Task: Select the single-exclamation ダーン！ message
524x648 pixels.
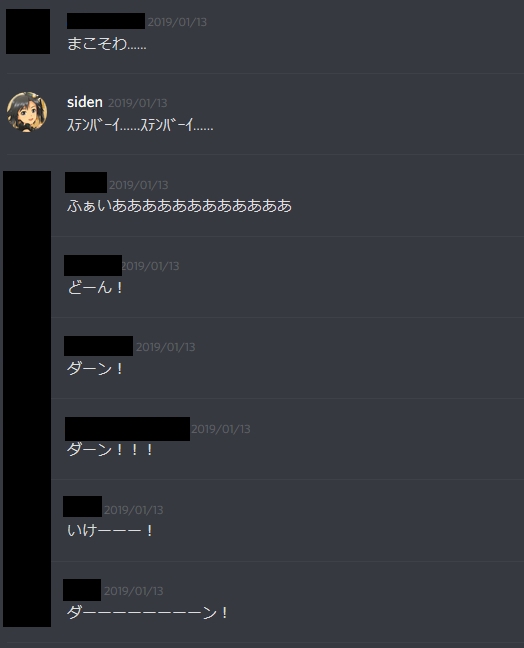Action: (x=95, y=368)
